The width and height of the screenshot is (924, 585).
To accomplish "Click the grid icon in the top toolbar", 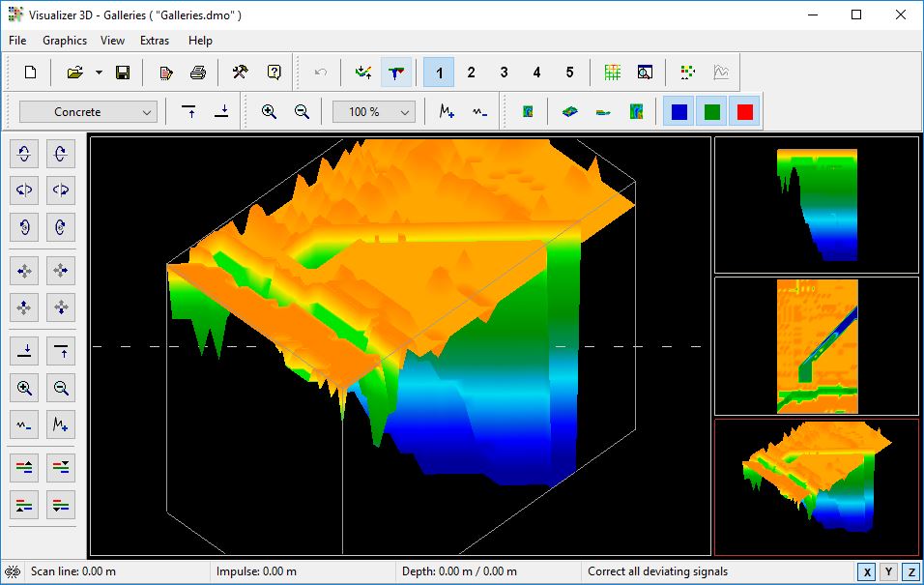I will pos(612,73).
